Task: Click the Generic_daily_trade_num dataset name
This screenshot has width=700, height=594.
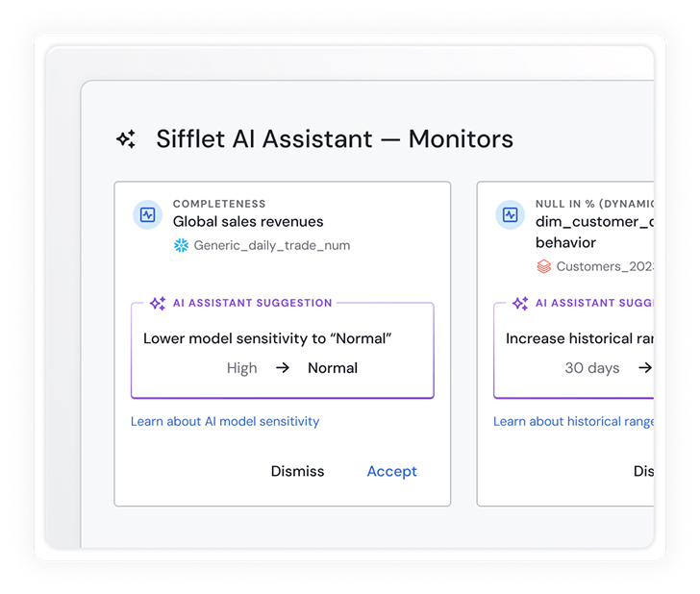Action: (272, 245)
